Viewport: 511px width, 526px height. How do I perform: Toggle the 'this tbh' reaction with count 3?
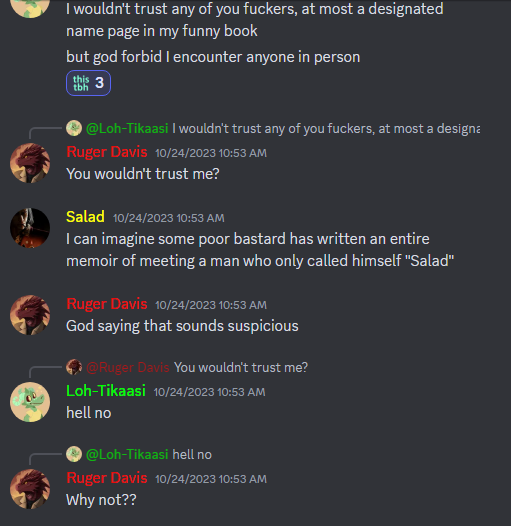coord(88,83)
